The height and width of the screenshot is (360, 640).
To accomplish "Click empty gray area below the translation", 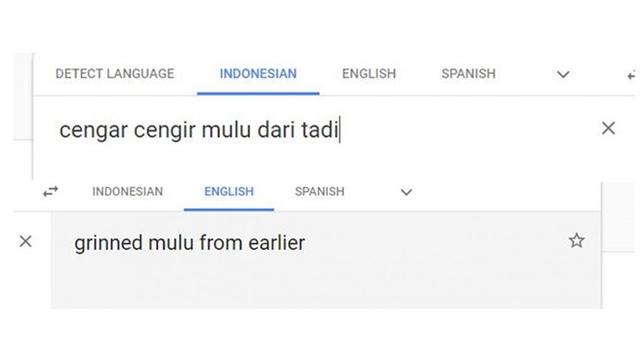I will [327, 286].
